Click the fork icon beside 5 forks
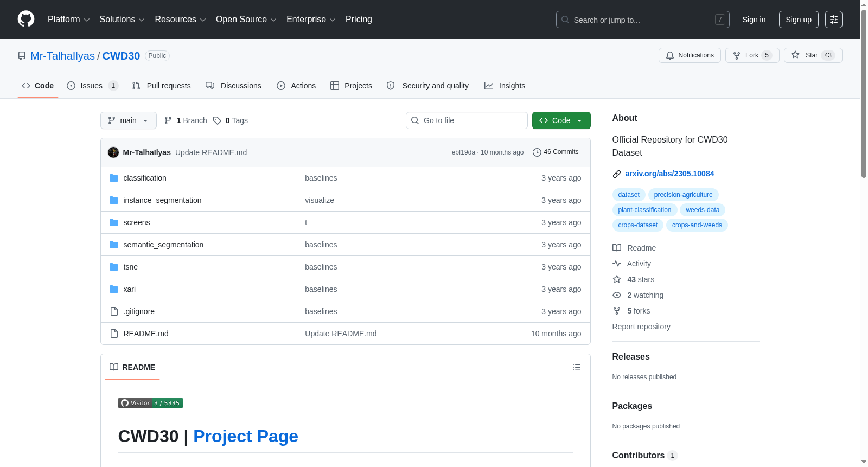The image size is (868, 467). click(x=617, y=311)
